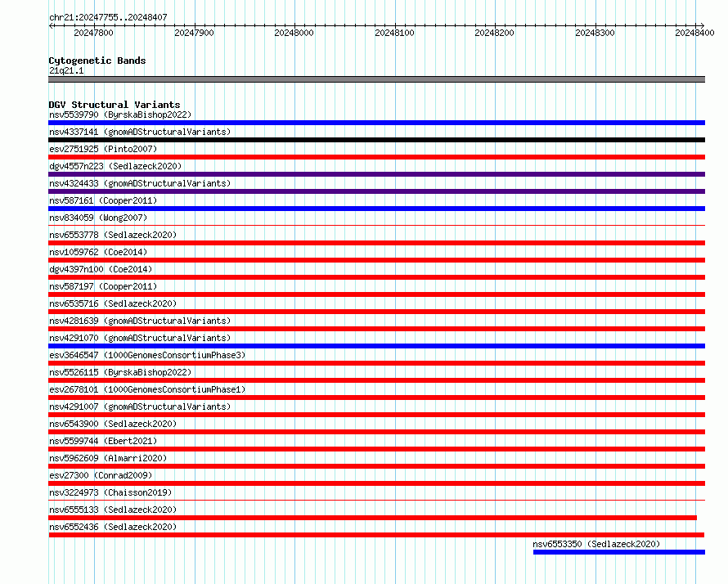Click the blue bar of nsv4291070
Image resolution: width=728 pixels, height=584 pixels.
pyautogui.click(x=376, y=346)
